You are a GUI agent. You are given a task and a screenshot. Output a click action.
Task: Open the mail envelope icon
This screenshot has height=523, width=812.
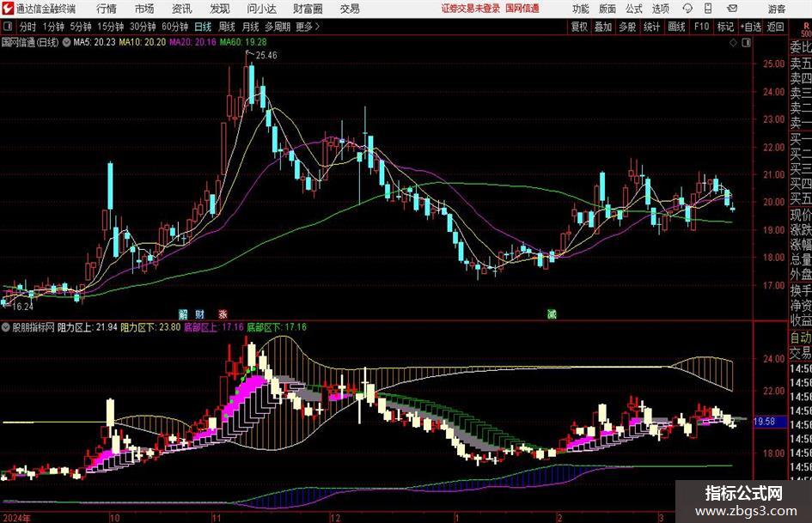click(x=732, y=9)
